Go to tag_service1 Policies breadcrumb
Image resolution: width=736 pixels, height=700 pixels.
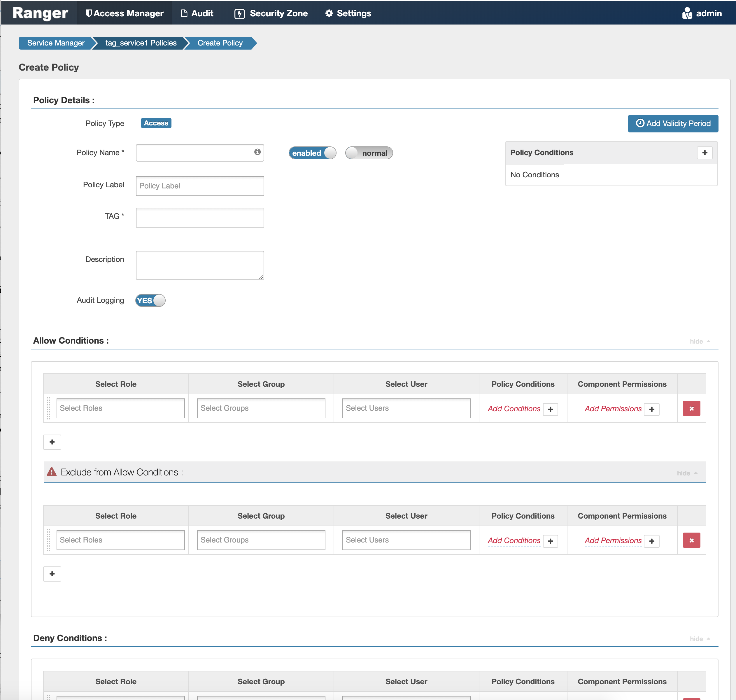pos(141,43)
